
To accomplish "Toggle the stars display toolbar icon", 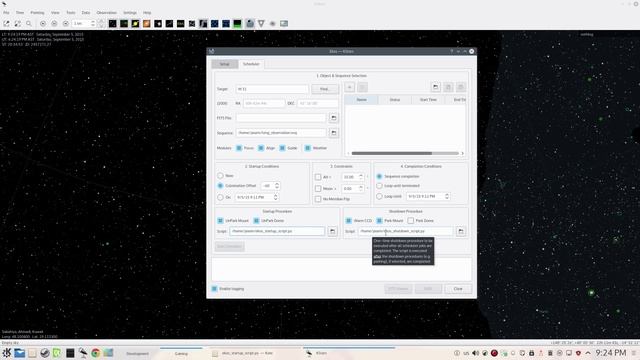I will pyautogui.click(x=112, y=24).
